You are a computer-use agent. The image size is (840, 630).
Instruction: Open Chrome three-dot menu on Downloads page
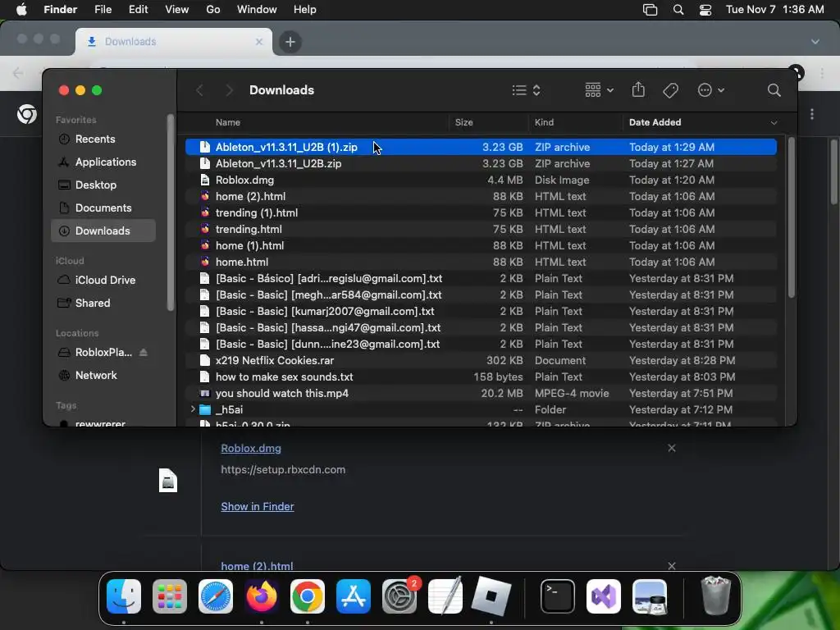tap(812, 114)
